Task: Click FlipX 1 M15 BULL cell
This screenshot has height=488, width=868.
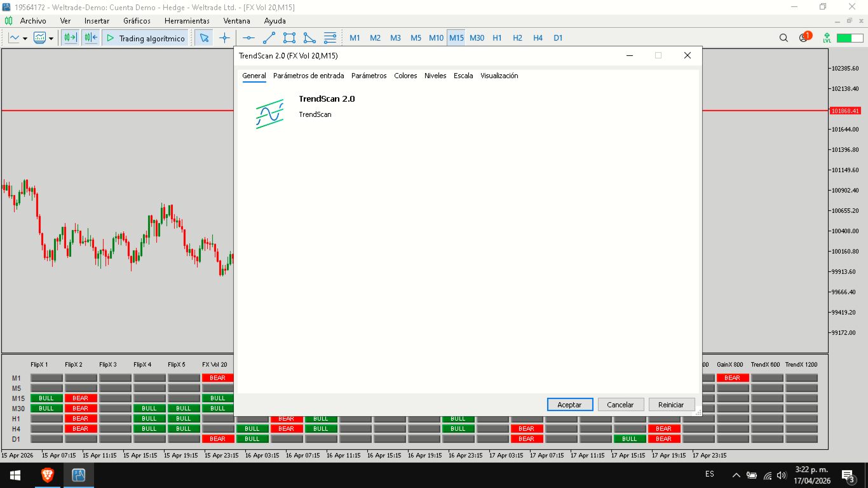Action: click(46, 398)
